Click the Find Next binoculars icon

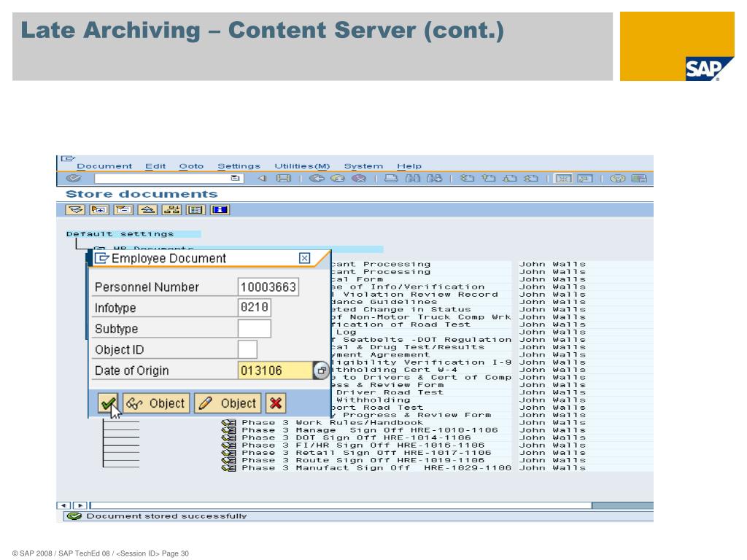[434, 179]
